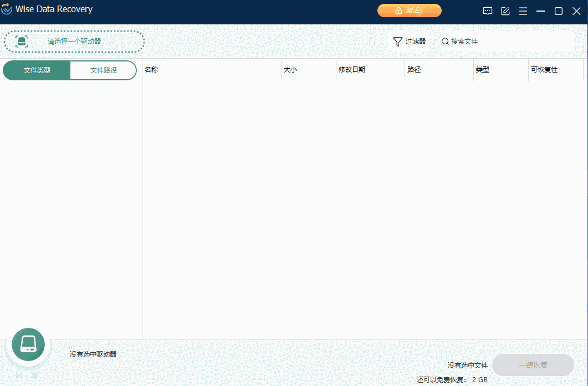This screenshot has height=386, width=588.
Task: Switch to the 文件路径 tab
Action: (x=103, y=70)
